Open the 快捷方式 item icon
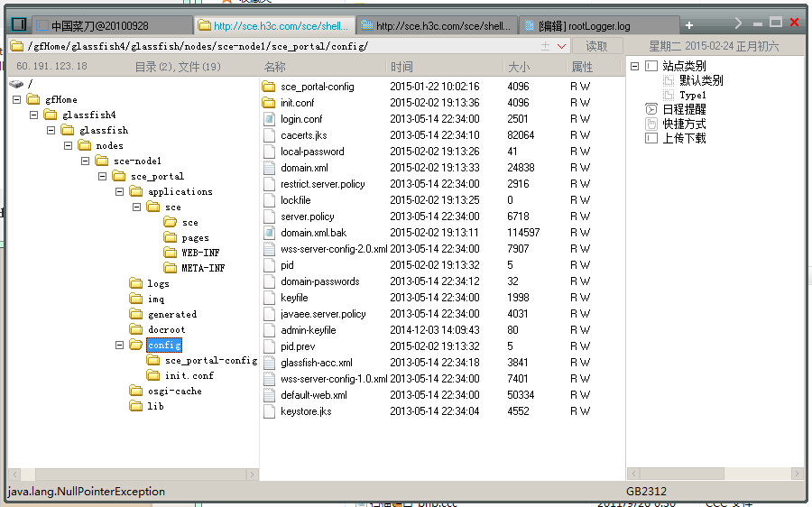The height and width of the screenshot is (507, 812). click(x=651, y=124)
